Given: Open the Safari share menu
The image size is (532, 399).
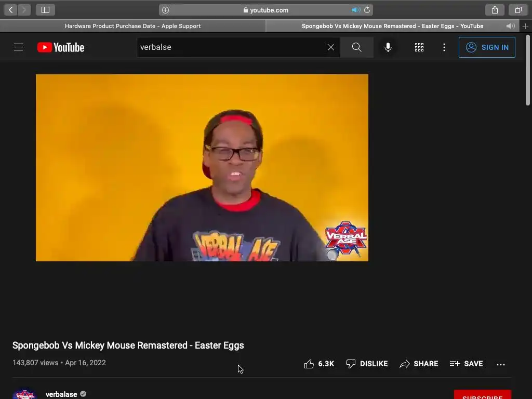Looking at the screenshot, I should click(495, 10).
